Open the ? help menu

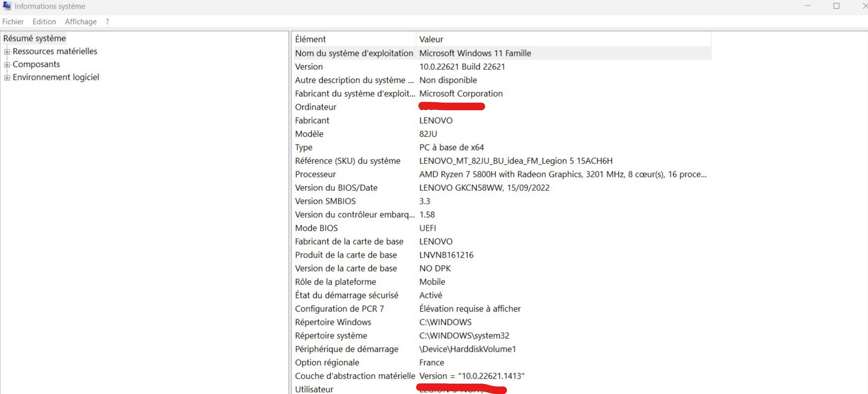click(107, 22)
